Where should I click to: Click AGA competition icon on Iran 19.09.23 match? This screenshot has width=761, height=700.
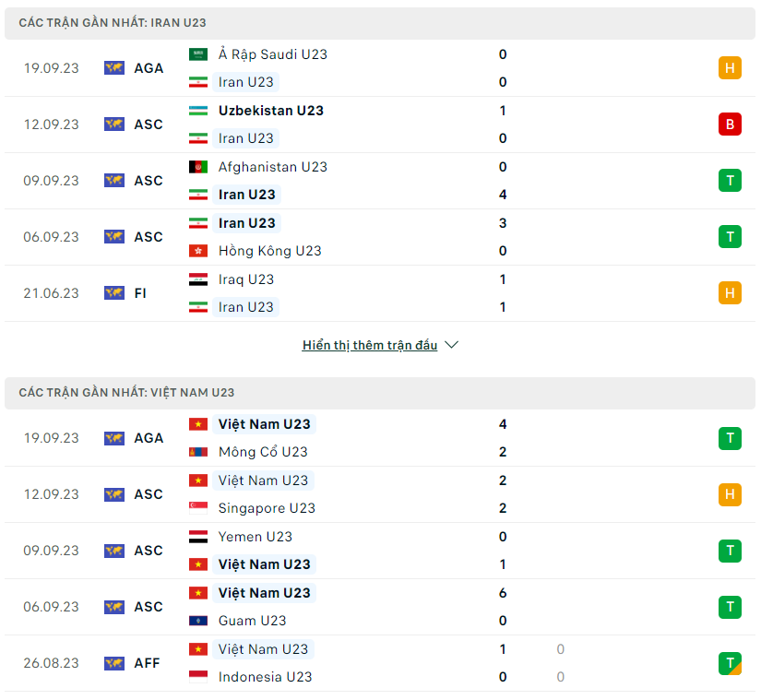click(x=114, y=68)
